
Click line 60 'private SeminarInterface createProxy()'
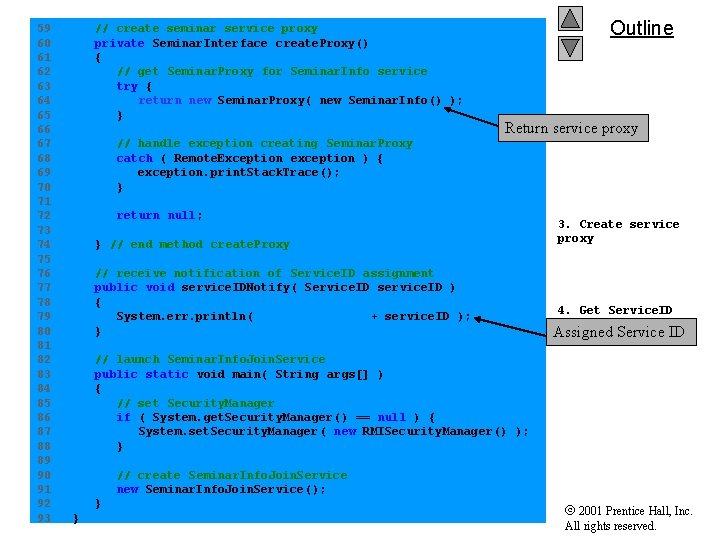[231, 43]
